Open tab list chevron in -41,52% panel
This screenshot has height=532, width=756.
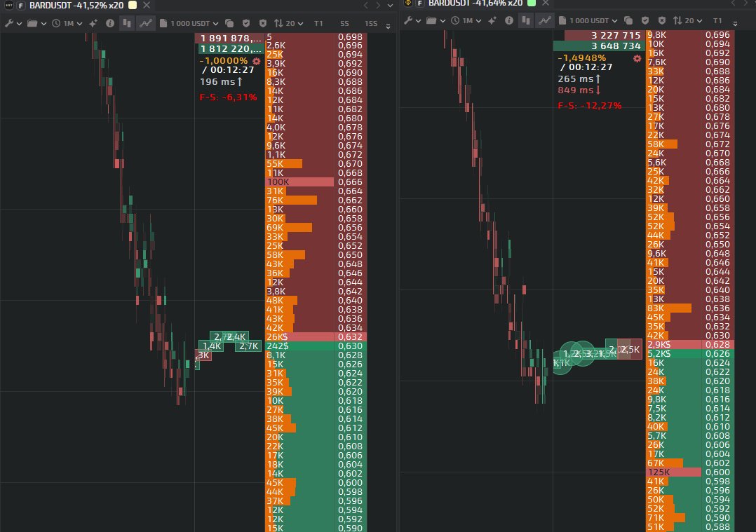(390, 6)
